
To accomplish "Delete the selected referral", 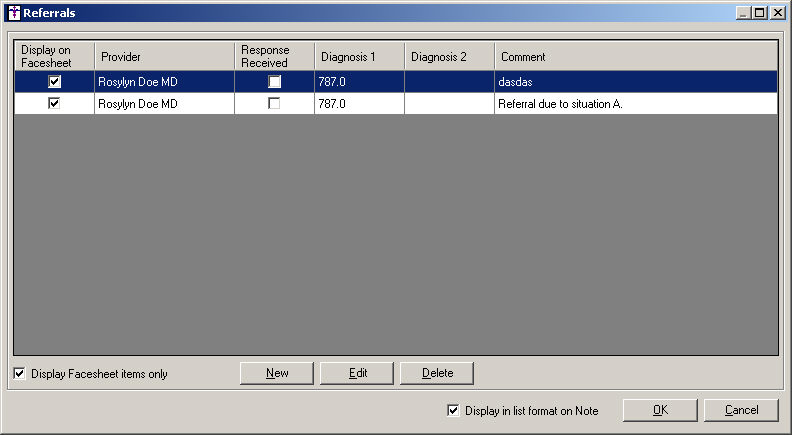I will point(437,373).
